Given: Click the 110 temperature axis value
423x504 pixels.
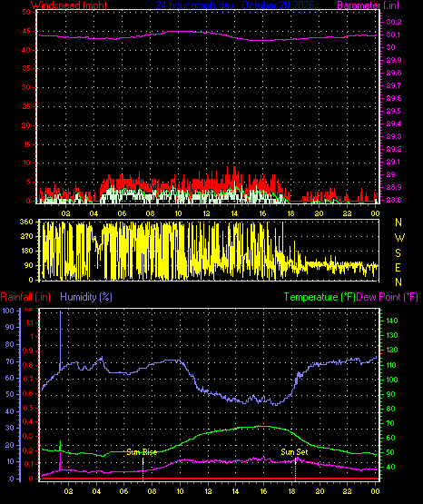Looking at the screenshot, I should tap(392, 365).
